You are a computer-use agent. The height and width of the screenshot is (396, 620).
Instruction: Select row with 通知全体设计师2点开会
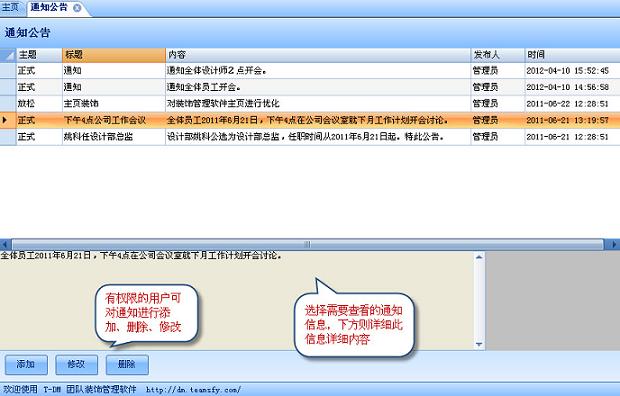[310, 70]
